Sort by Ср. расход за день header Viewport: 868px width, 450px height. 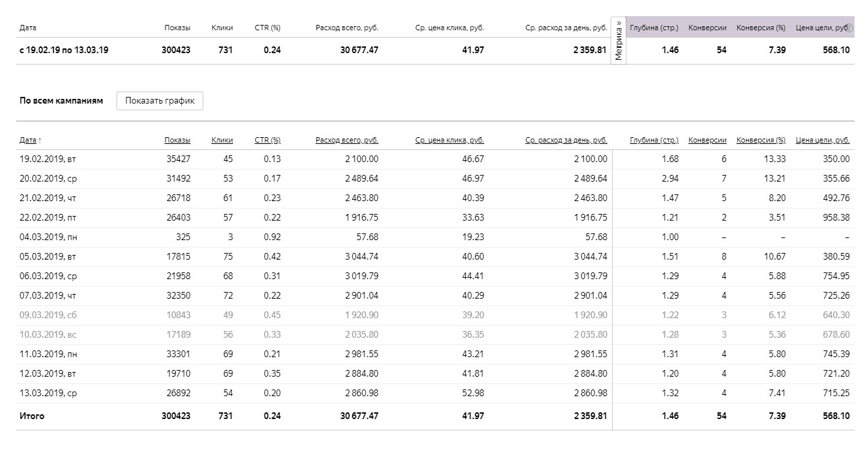[566, 141]
